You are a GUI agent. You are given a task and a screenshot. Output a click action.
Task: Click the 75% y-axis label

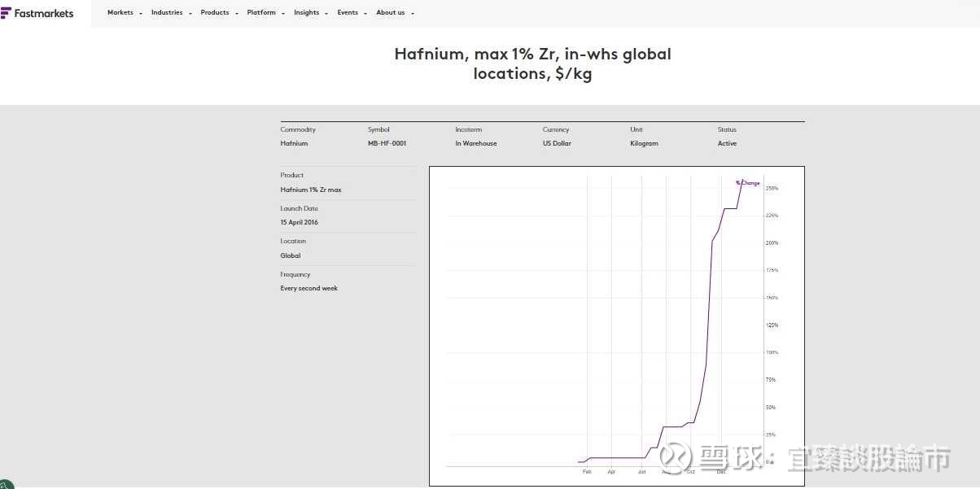[771, 379]
